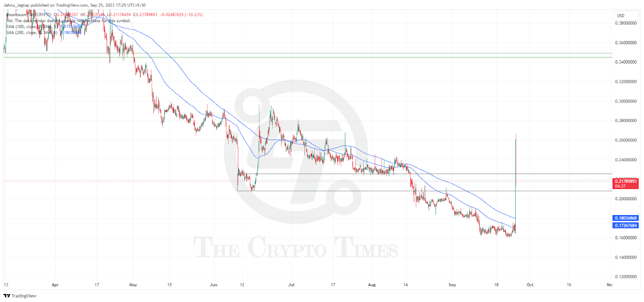This screenshot has height=302, width=644.
Task: Select the EMA (100, close) indicator legend
Action: [44, 27]
